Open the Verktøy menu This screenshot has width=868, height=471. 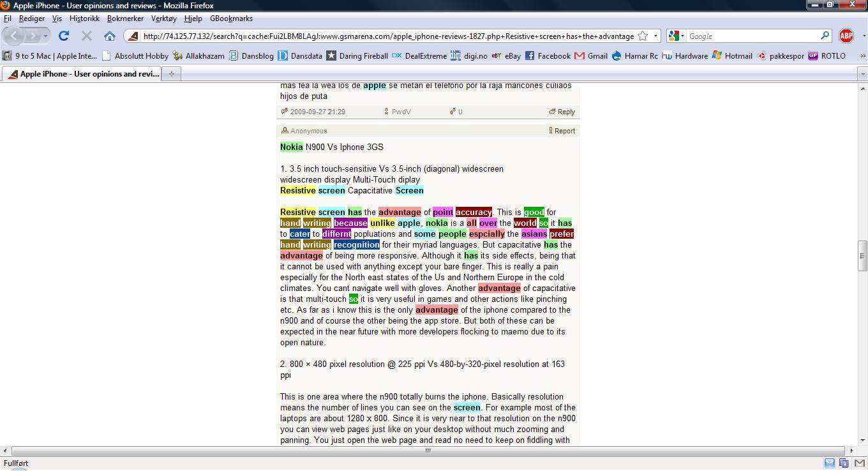pyautogui.click(x=165, y=19)
